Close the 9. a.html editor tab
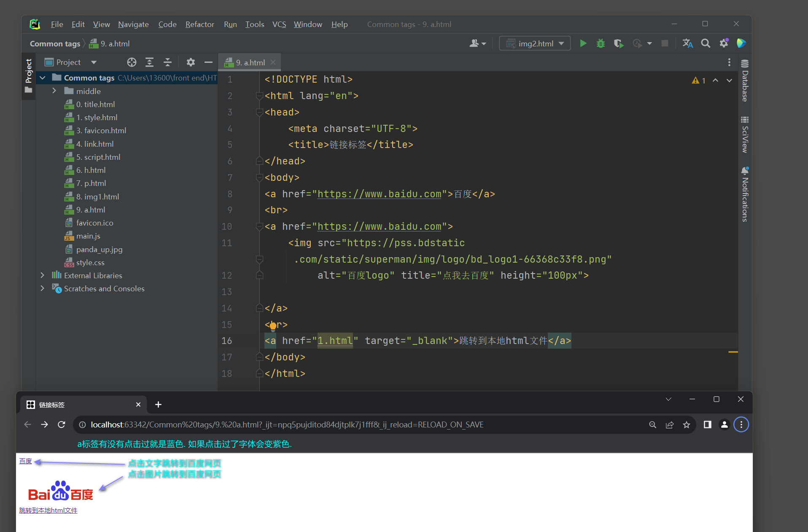This screenshot has width=808, height=532. [x=273, y=62]
